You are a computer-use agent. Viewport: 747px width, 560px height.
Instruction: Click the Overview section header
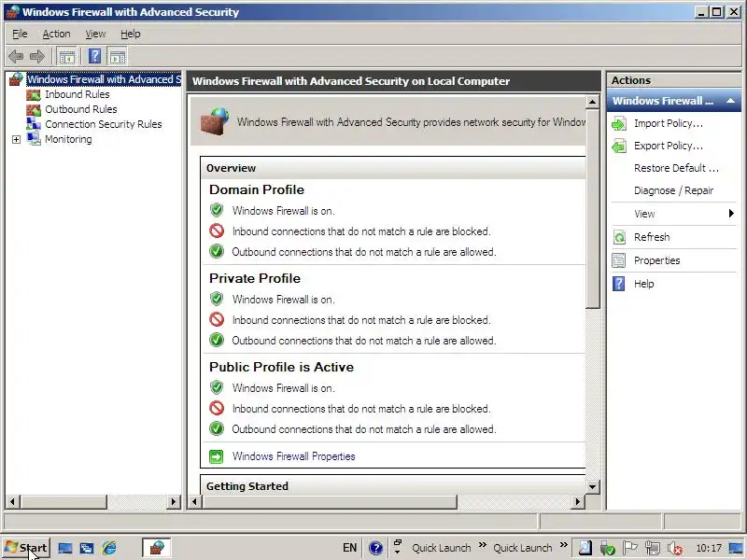click(x=393, y=168)
